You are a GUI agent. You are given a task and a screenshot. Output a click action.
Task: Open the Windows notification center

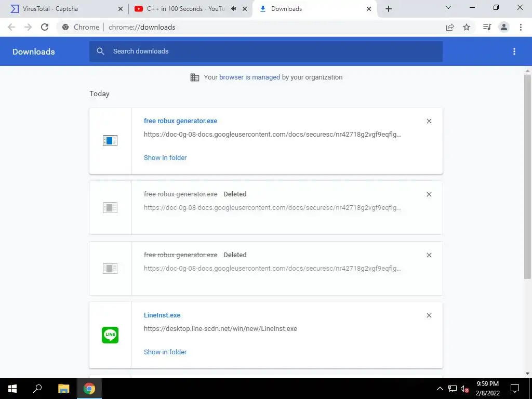tap(515, 389)
